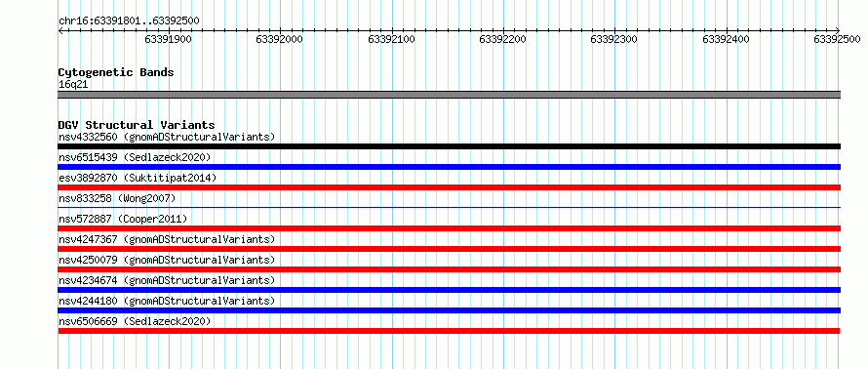Open variant nsv4244180 label
868x369 pixels.
coord(167,301)
